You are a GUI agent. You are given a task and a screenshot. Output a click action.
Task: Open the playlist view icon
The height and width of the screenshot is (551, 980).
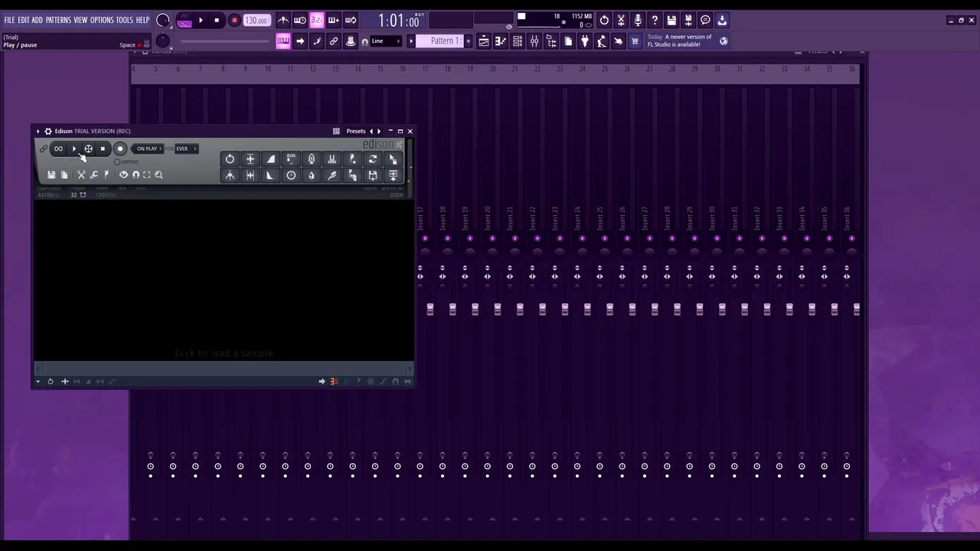tap(484, 41)
